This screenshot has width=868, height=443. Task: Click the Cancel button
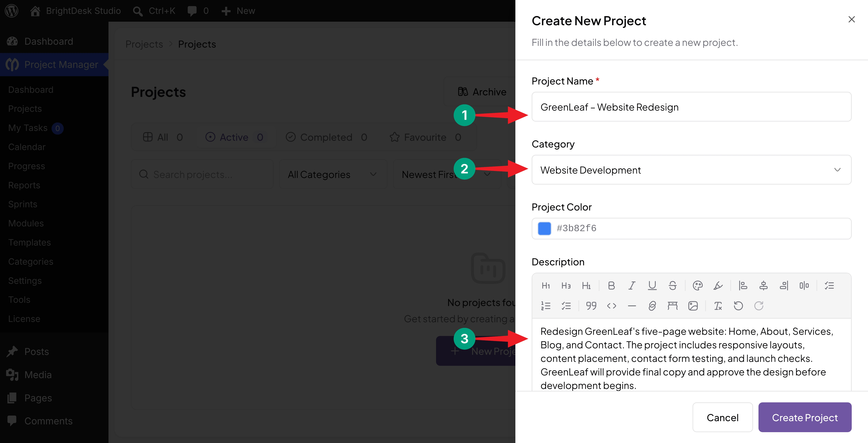[x=722, y=417]
